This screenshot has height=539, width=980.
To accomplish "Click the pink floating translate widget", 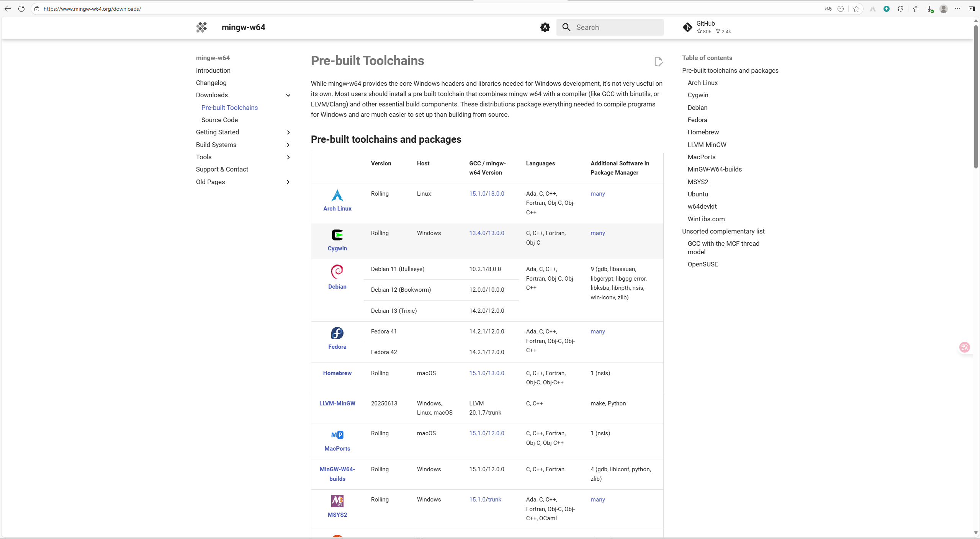I will pos(965,347).
